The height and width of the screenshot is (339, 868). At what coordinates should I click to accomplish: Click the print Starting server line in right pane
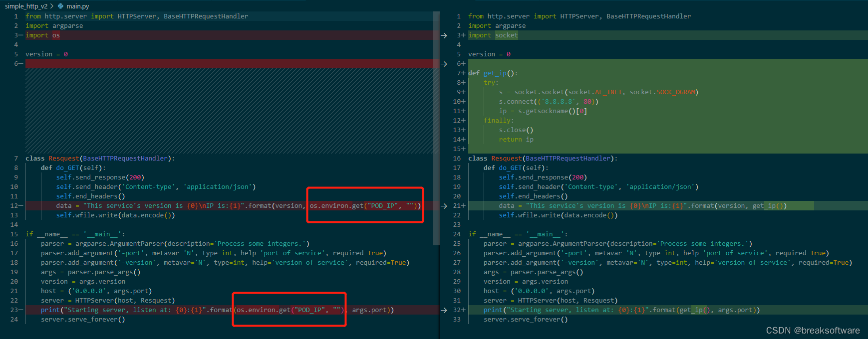coord(622,310)
